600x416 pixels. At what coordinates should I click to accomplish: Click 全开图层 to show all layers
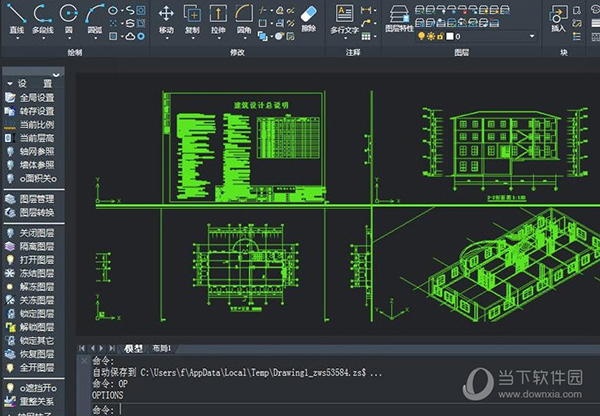tap(30, 367)
